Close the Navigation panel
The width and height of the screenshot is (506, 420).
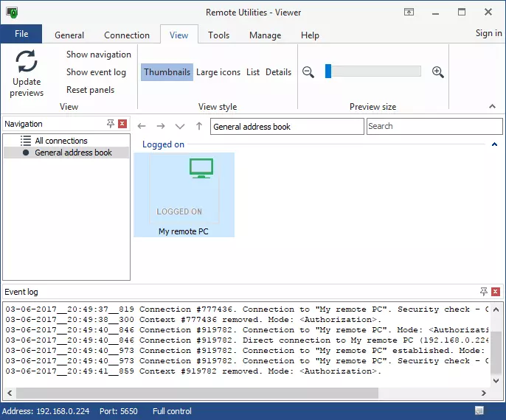pyautogui.click(x=122, y=124)
